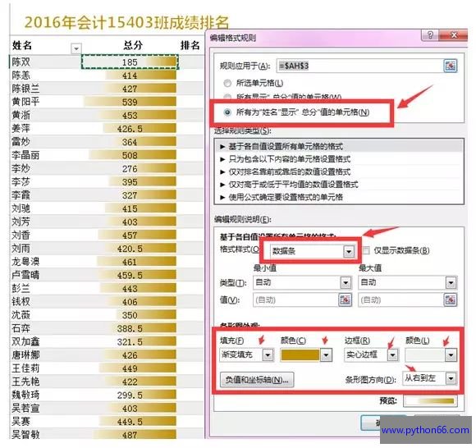Image resolution: width=476 pixels, height=448 pixels.
Task: Select rule type 使用公式确定要设置格式的单元格
Action: pos(339,197)
